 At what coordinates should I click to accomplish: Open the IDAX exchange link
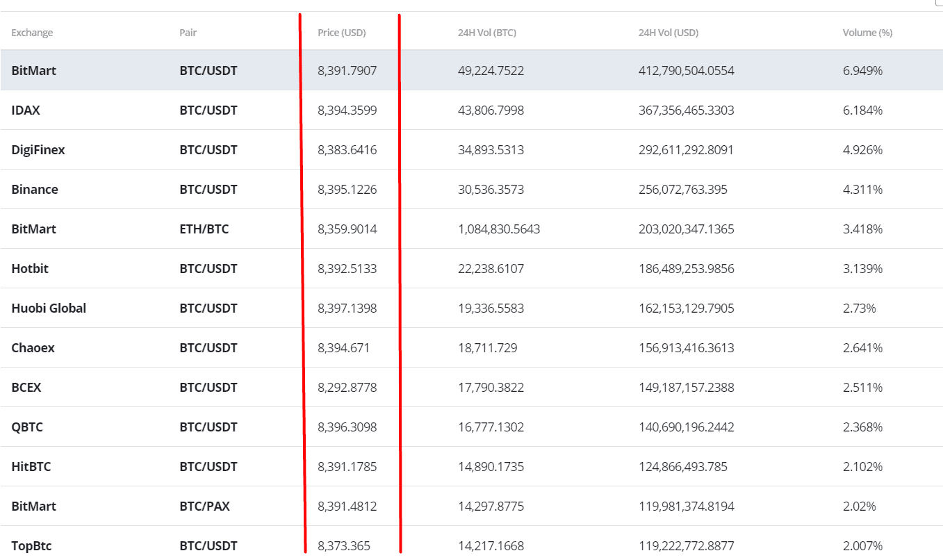point(26,110)
